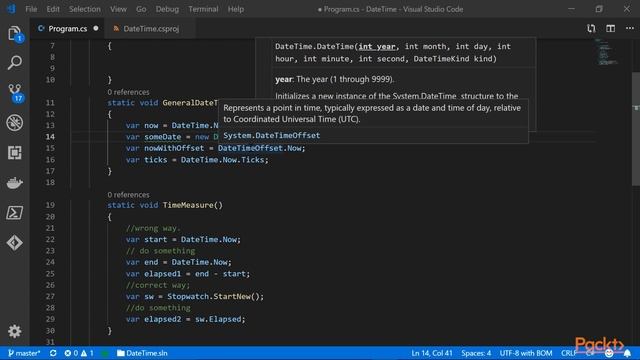Click 0 references above GeneralDateTime method
640x360 pixels.
click(x=128, y=92)
